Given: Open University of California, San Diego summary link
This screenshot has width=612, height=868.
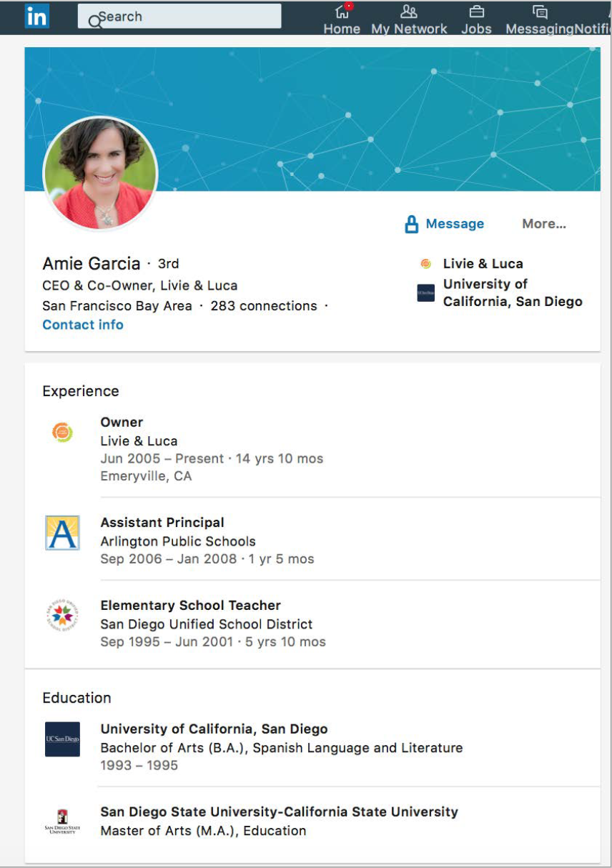Looking at the screenshot, I should pyautogui.click(x=512, y=292).
